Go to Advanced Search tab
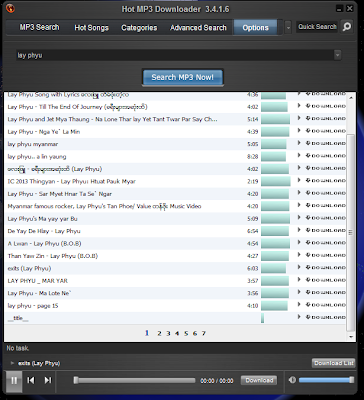 198,28
